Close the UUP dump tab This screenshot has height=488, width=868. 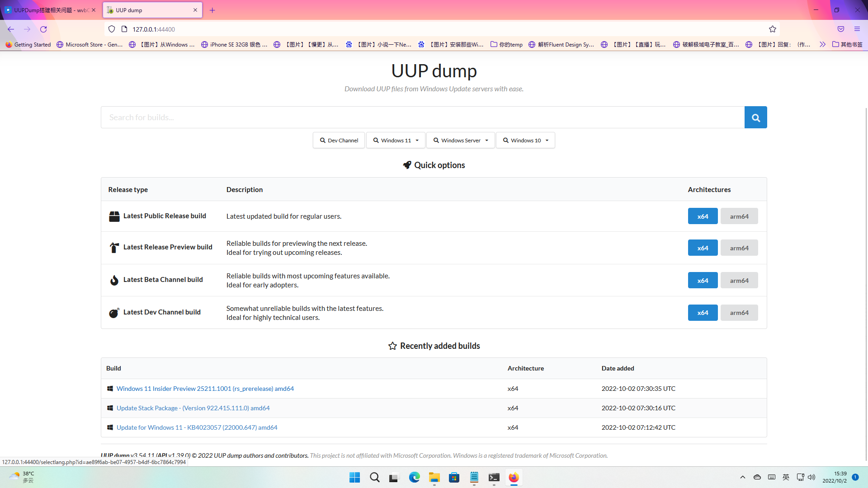click(x=195, y=10)
